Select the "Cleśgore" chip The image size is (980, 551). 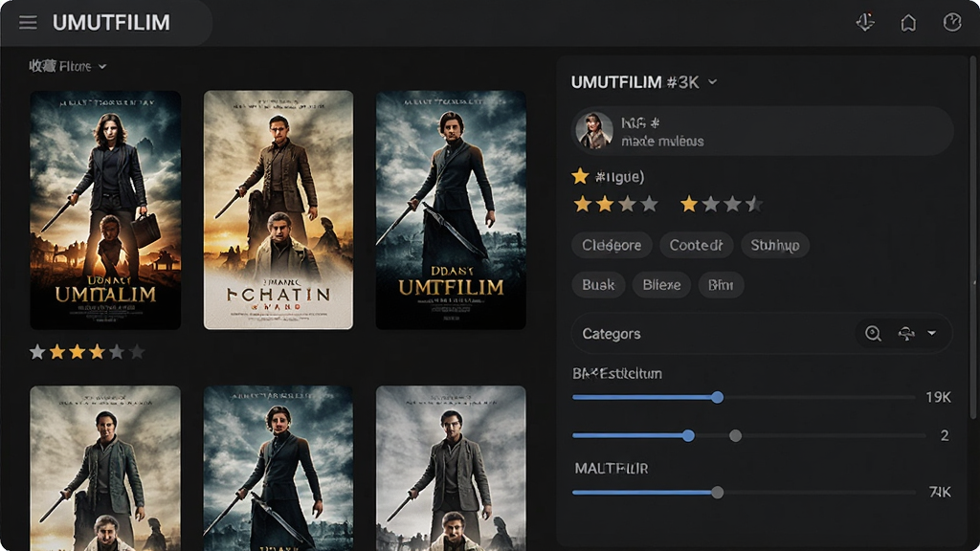[612, 246]
